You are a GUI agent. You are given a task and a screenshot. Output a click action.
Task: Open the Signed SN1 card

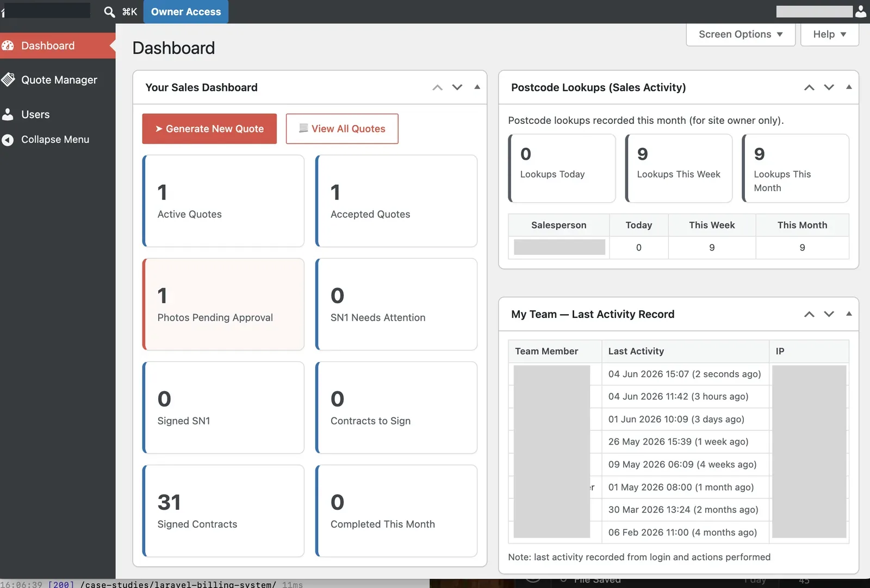point(223,408)
